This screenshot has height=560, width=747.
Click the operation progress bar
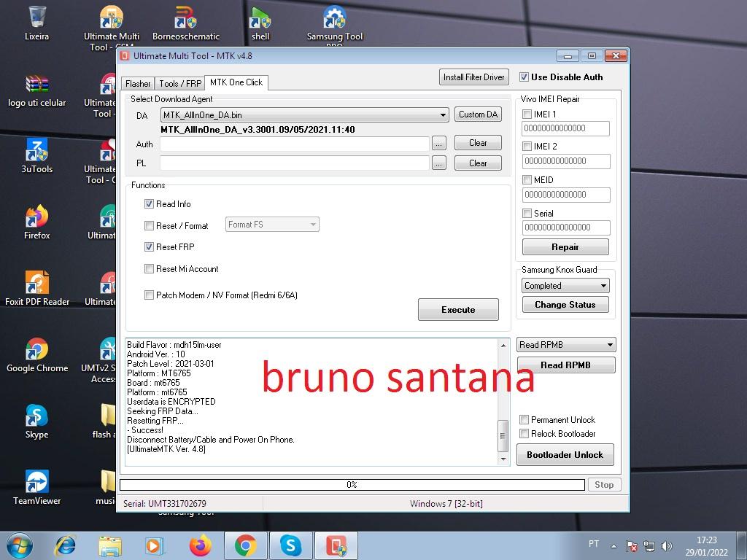pyautogui.click(x=352, y=485)
